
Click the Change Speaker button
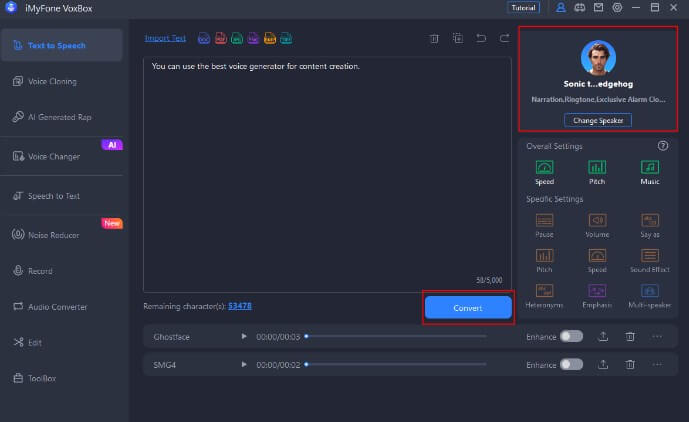598,120
